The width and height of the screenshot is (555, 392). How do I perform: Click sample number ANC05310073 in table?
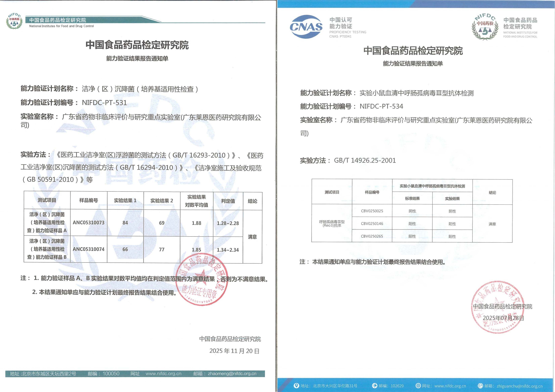[88, 223]
